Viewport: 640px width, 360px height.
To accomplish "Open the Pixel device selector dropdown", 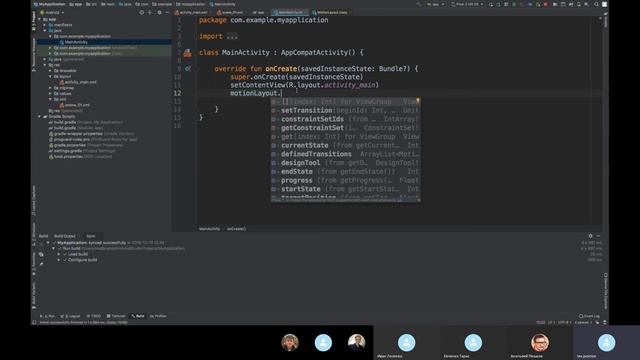I will pyautogui.click(x=467, y=4).
